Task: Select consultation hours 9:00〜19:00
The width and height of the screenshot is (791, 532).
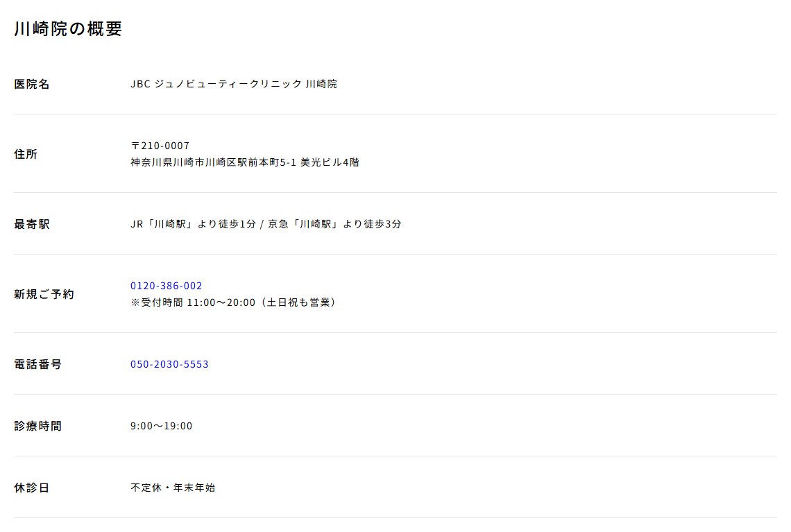Action: (162, 426)
